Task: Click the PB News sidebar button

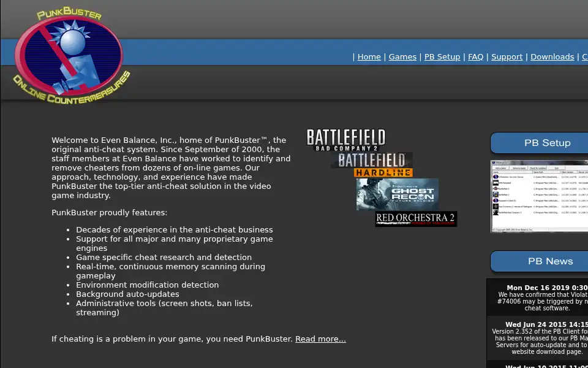Action: [x=539, y=261]
